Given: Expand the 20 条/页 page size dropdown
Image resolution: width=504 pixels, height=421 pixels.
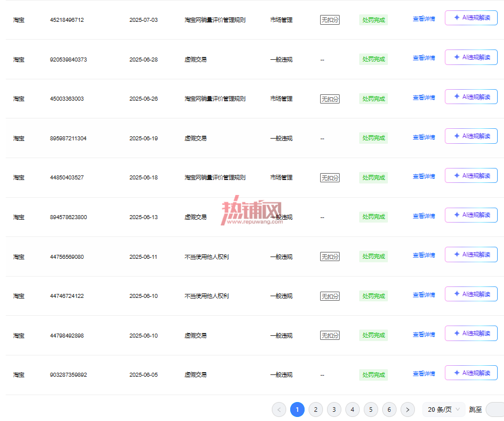Looking at the screenshot, I should tap(444, 409).
